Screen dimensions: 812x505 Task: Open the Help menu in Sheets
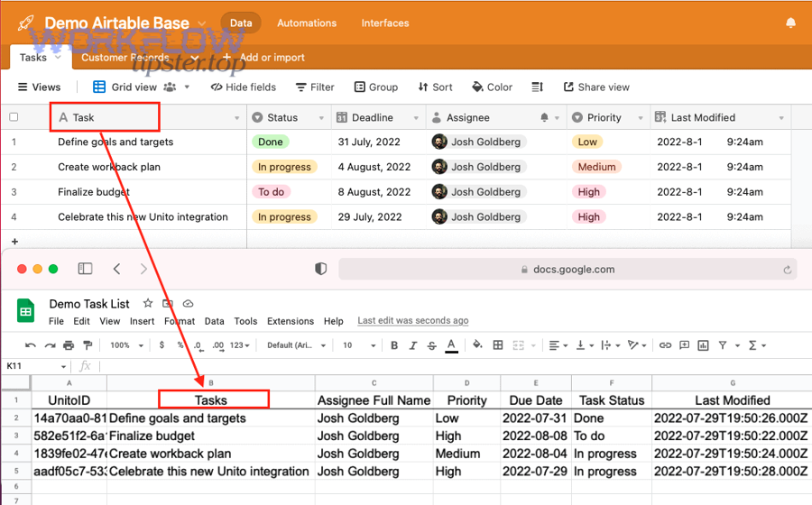click(x=334, y=321)
